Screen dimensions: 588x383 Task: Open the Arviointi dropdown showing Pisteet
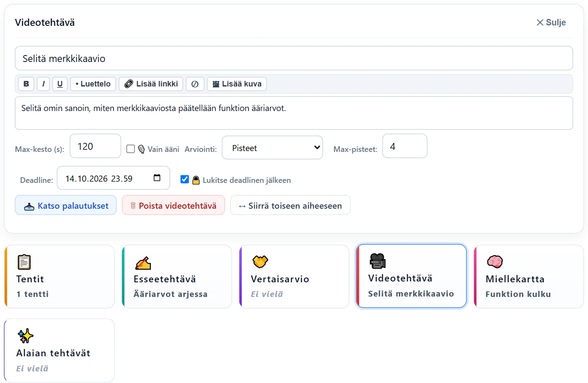click(x=273, y=148)
